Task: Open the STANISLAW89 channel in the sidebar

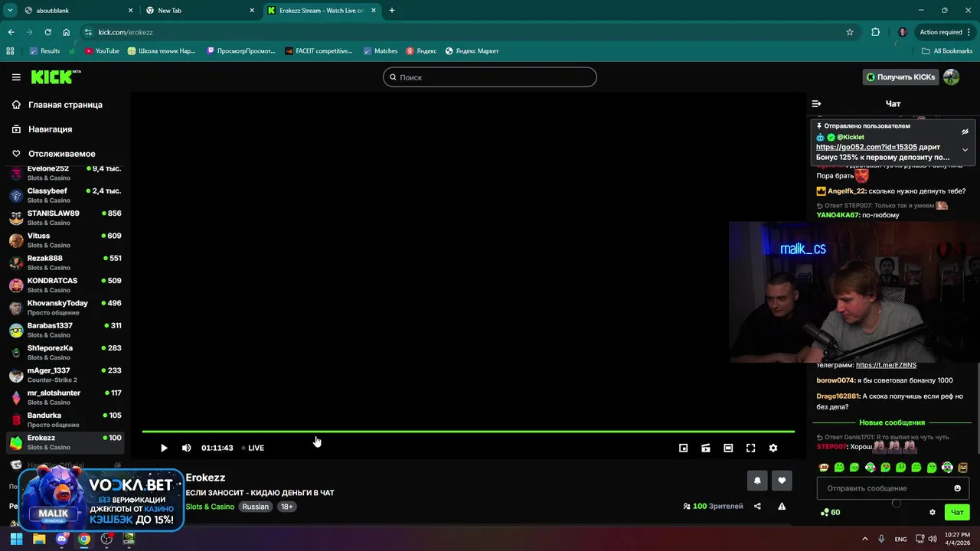Action: pyautogui.click(x=65, y=217)
